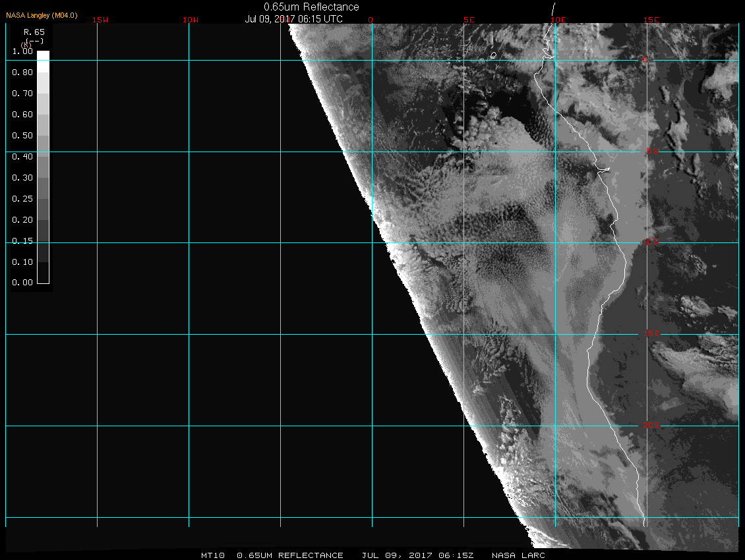Click the '0.65um Reflectance' title text
Screen dimensions: 745x560
[311, 7]
